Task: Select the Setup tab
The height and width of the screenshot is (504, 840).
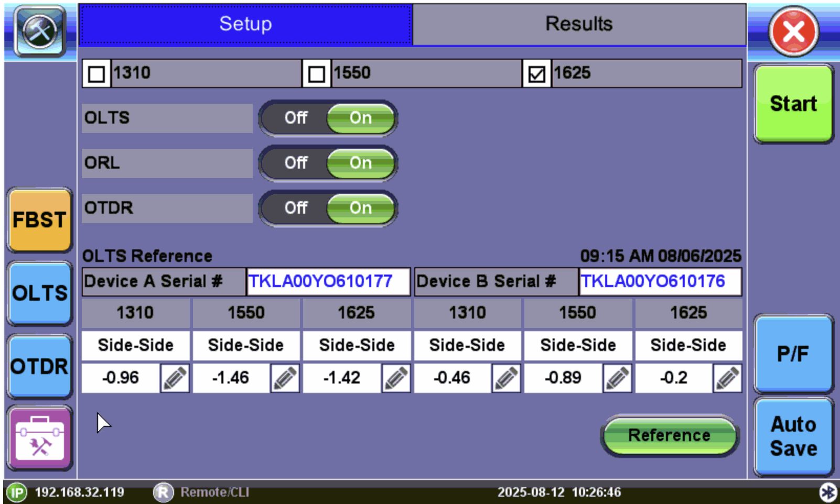Action: 245,24
